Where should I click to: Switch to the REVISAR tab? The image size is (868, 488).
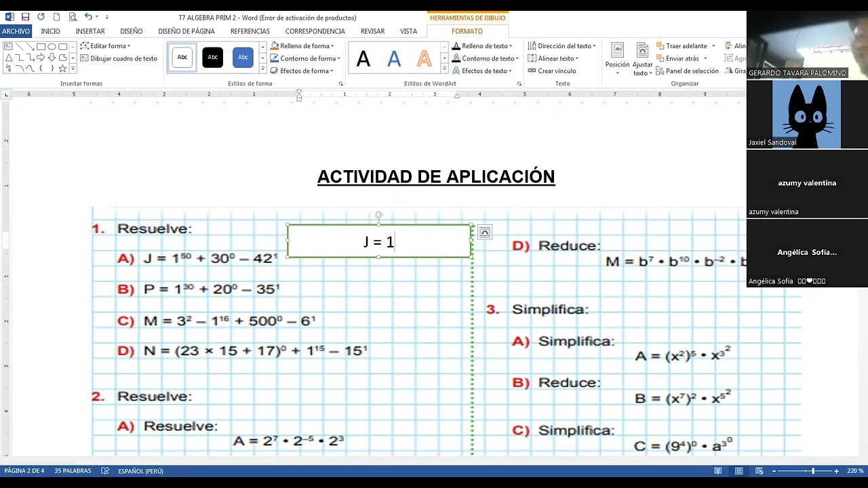click(372, 31)
